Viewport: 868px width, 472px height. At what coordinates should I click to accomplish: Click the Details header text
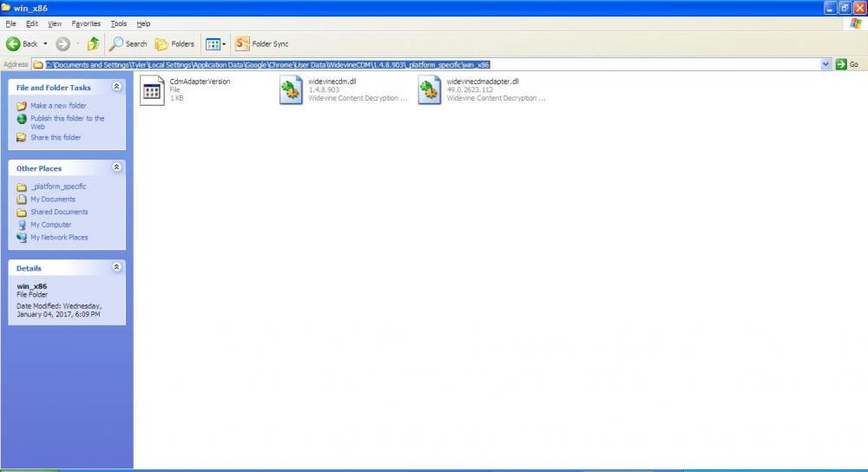coord(29,268)
